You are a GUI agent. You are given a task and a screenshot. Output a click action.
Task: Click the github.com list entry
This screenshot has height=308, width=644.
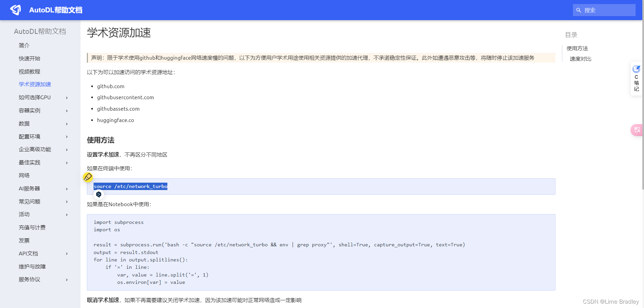click(111, 86)
